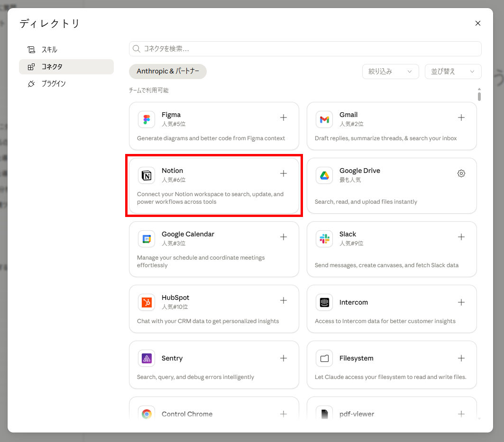Add the Notion connector with plus icon
This screenshot has height=442, width=504.
click(283, 173)
